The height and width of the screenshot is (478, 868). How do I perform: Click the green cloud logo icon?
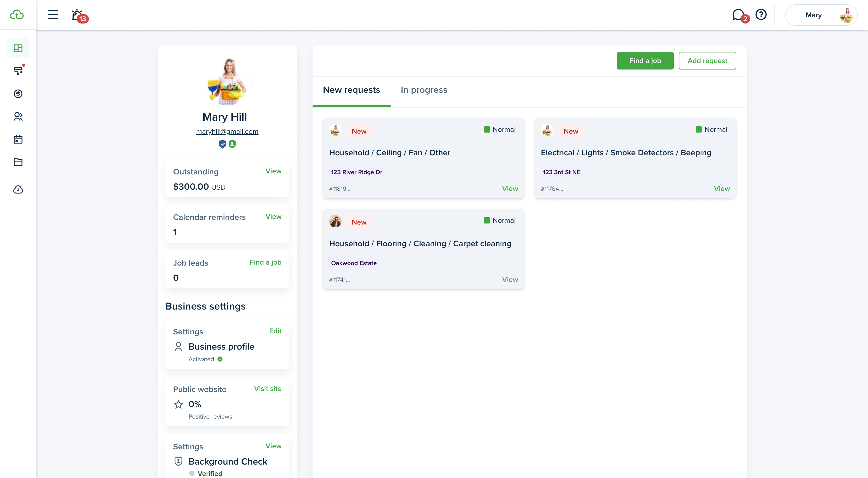(x=17, y=14)
